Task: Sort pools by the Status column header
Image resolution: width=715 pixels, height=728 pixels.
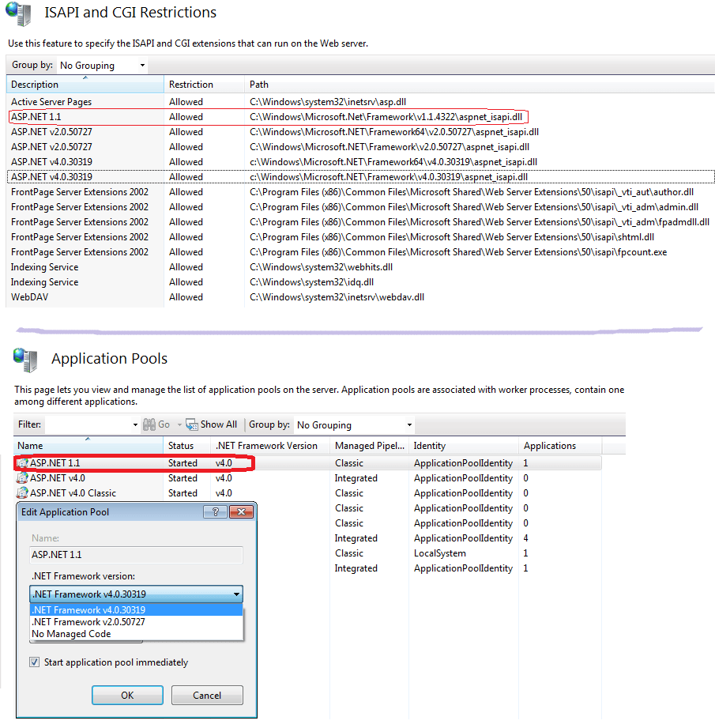Action: (187, 446)
